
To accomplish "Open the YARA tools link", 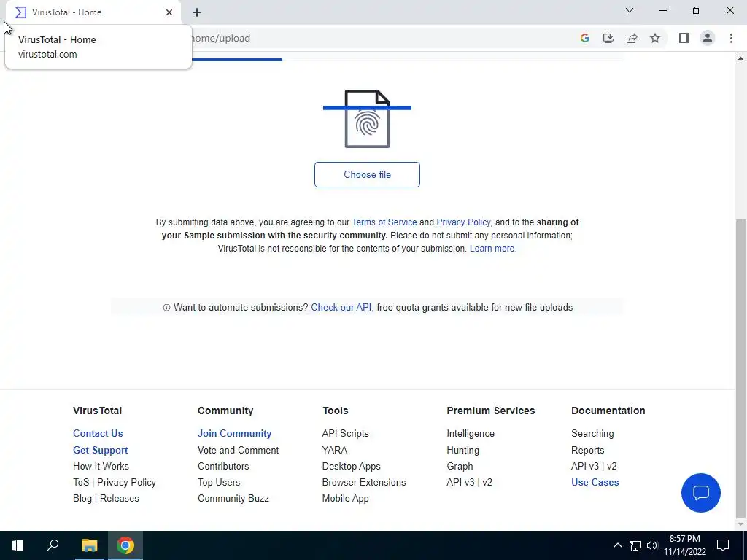I will tap(334, 450).
